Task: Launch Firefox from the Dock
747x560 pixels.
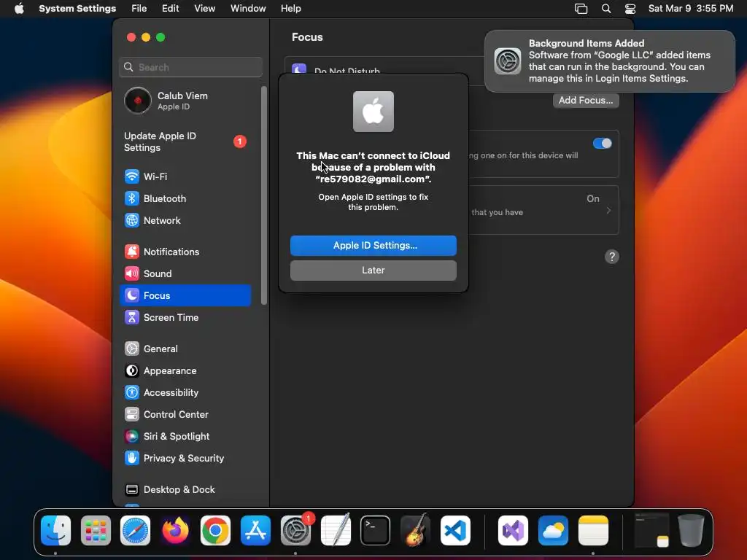Action: tap(175, 531)
